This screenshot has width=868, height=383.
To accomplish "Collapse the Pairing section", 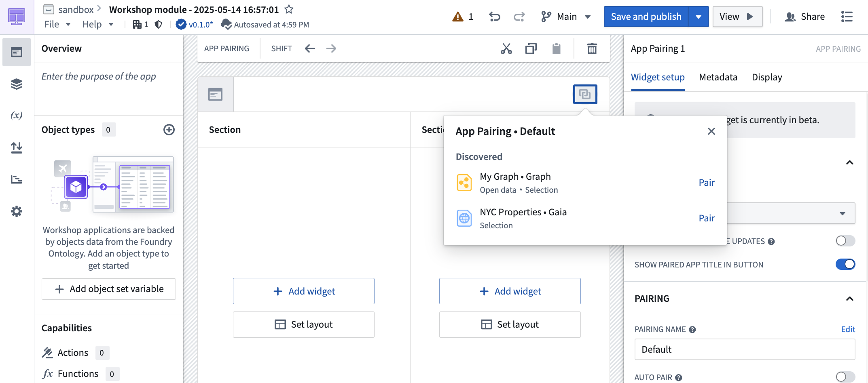I will pyautogui.click(x=850, y=299).
